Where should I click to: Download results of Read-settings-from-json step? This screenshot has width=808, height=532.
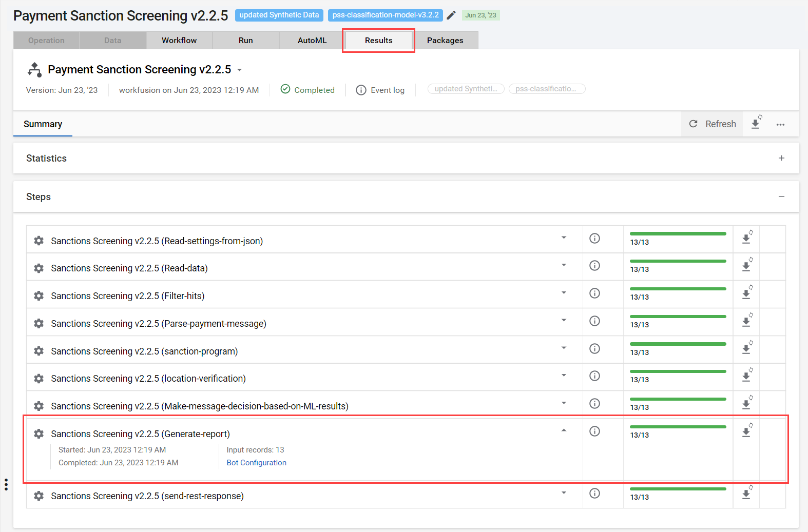coord(747,238)
